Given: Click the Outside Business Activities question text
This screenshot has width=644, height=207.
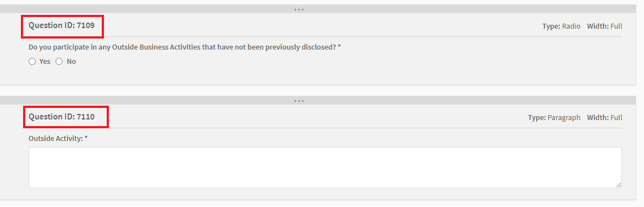Looking at the screenshot, I should 183,47.
